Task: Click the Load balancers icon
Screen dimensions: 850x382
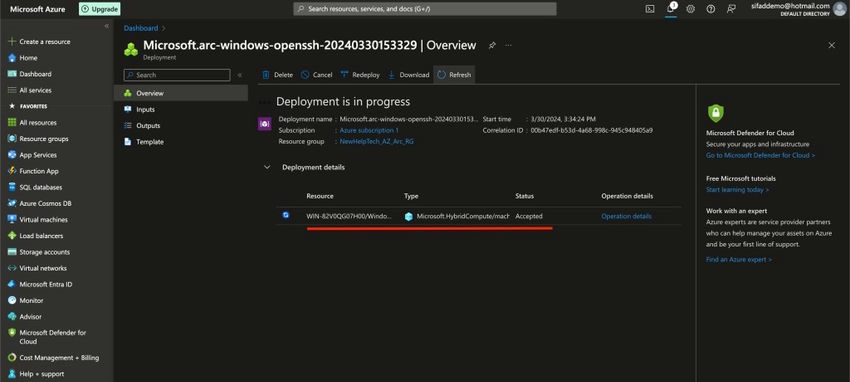Action: [x=12, y=236]
